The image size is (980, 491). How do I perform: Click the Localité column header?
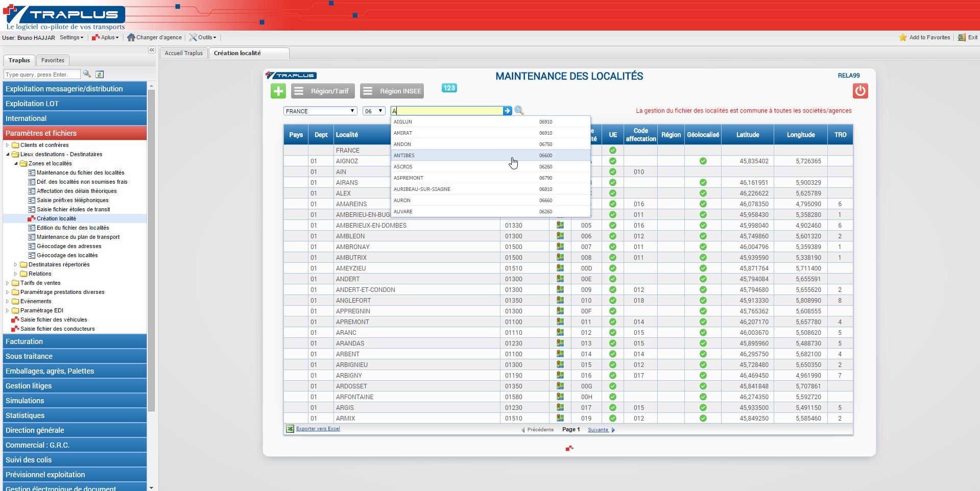(347, 135)
